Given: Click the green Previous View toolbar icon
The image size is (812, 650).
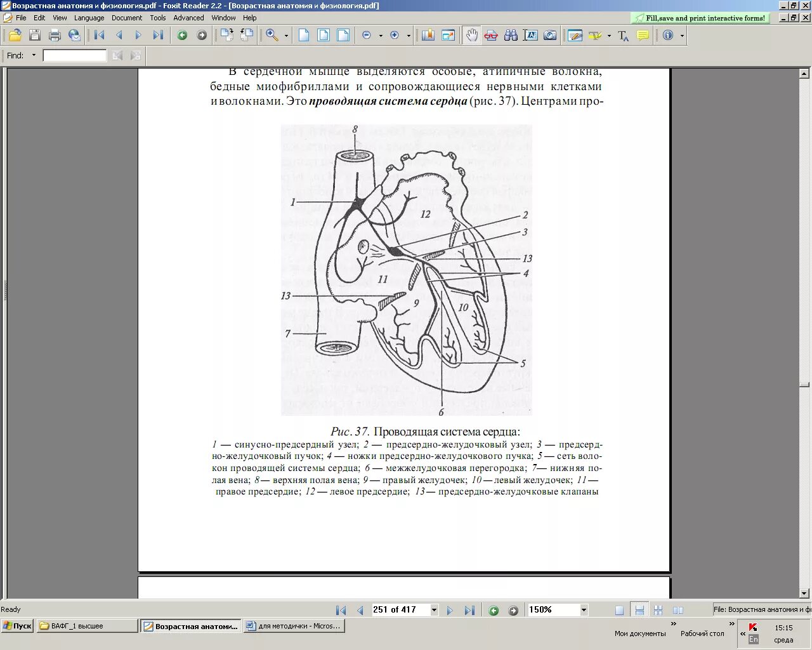Looking at the screenshot, I should (182, 36).
